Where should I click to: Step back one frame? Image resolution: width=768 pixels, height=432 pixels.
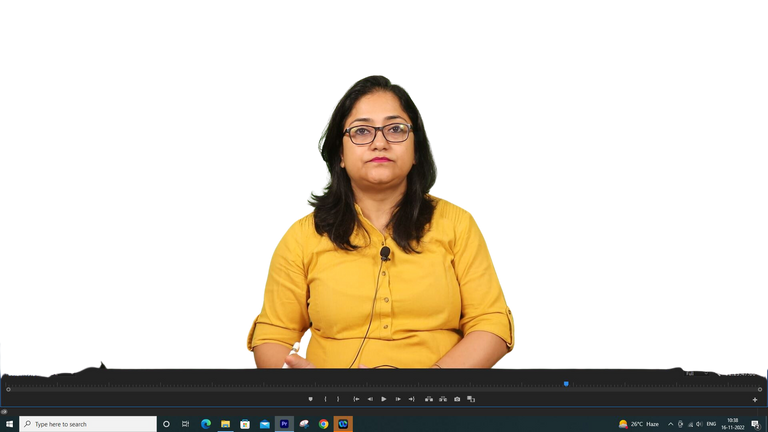(x=370, y=399)
